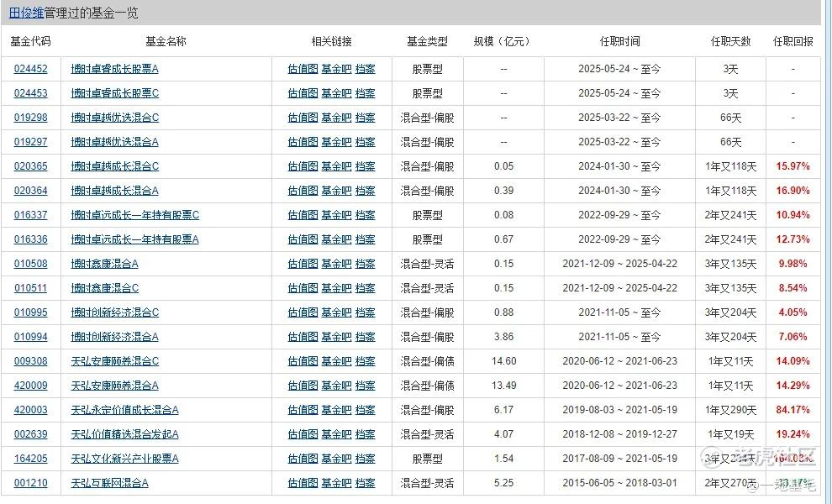Open 博时卓越成长混合A fund page
Viewport: 832px width, 504px height.
click(114, 191)
